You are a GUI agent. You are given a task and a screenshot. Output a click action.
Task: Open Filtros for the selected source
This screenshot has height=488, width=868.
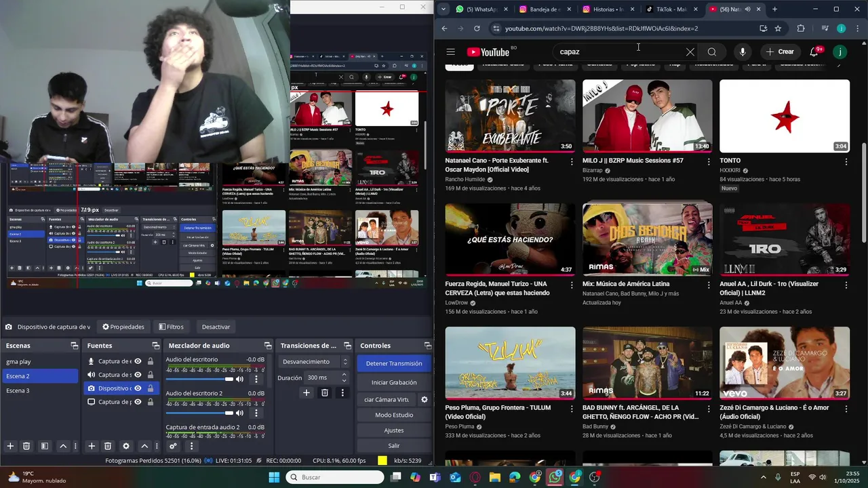coord(171,327)
